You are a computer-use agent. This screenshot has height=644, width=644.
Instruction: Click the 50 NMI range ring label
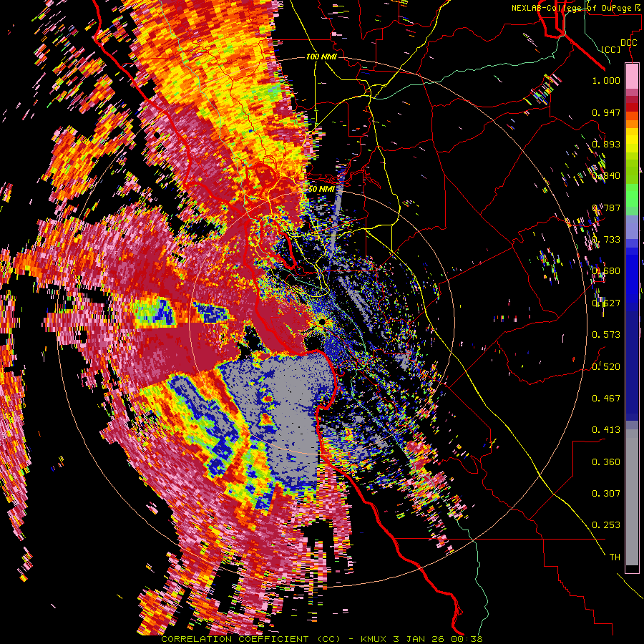[x=321, y=189]
